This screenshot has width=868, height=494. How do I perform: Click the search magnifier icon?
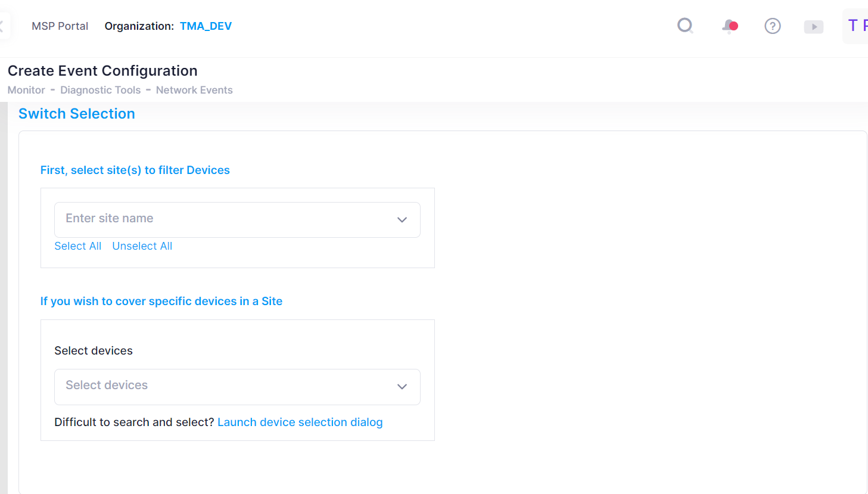685,26
